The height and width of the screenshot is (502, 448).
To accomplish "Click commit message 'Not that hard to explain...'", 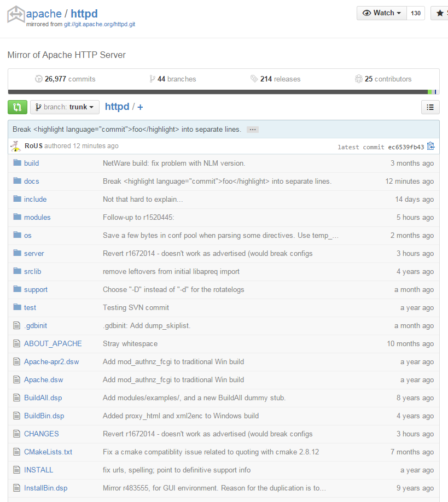I will pos(143,200).
